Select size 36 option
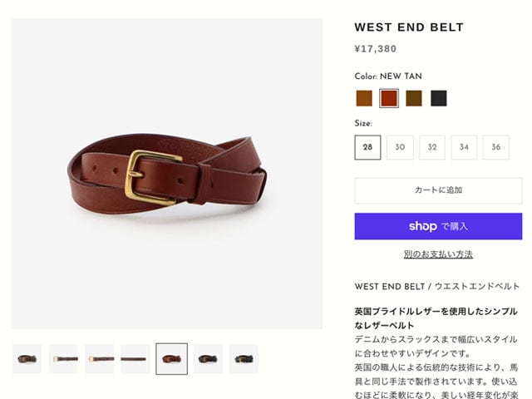The height and width of the screenshot is (399, 532). click(496, 147)
